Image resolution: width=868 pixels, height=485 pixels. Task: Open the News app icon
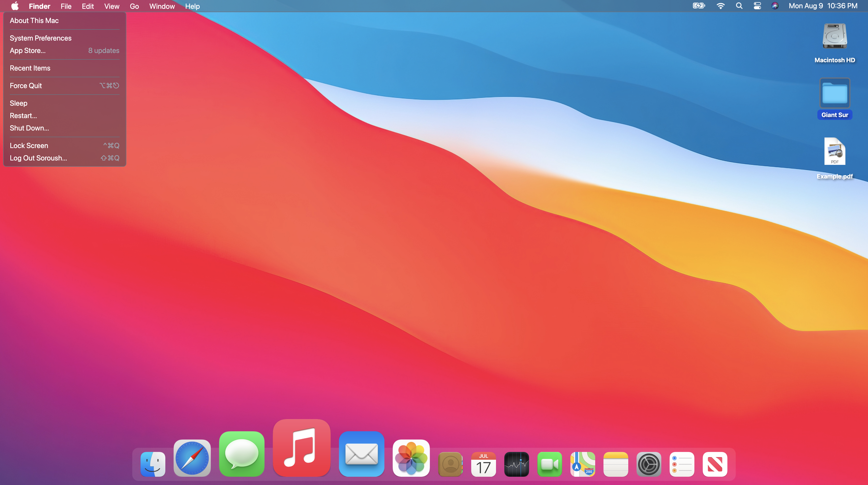(x=715, y=464)
